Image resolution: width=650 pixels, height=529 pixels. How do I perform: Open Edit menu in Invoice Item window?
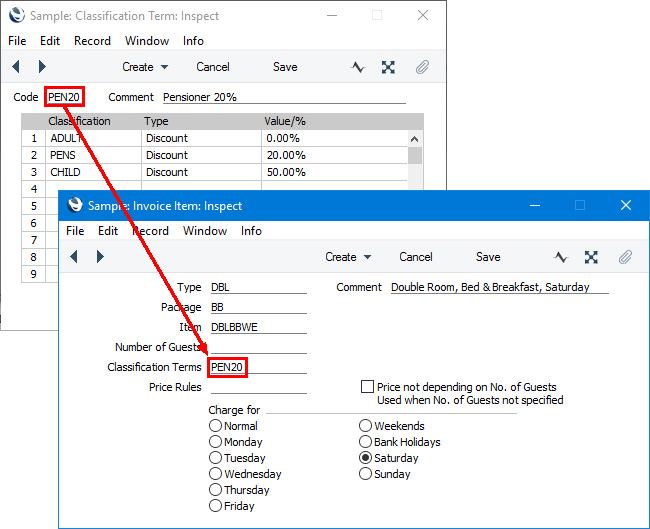(108, 231)
